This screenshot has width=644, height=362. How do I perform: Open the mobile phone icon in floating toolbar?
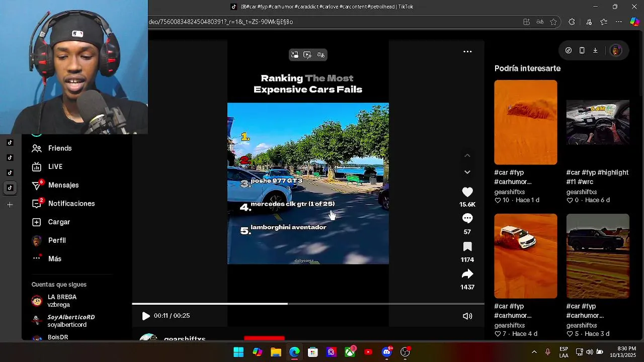click(x=582, y=50)
